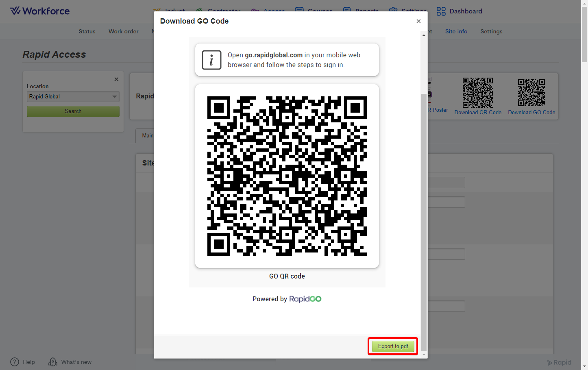The image size is (588, 370).
Task: Open the Settings sub-tab
Action: [x=491, y=31]
